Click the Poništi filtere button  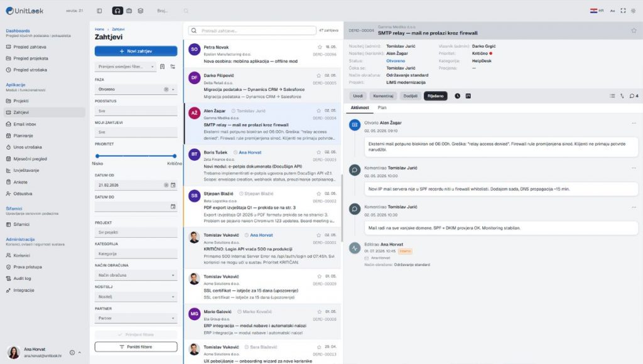136,347
